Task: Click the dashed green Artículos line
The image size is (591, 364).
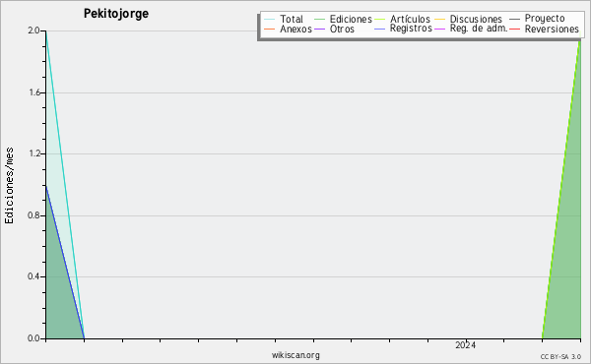Action: (561, 188)
